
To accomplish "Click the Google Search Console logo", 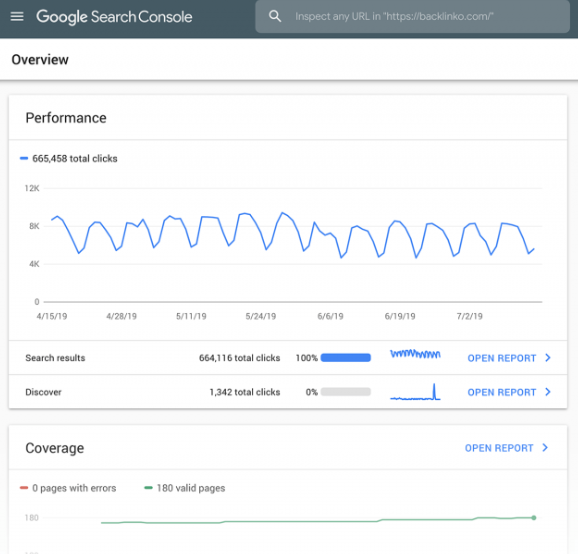I will point(114,17).
